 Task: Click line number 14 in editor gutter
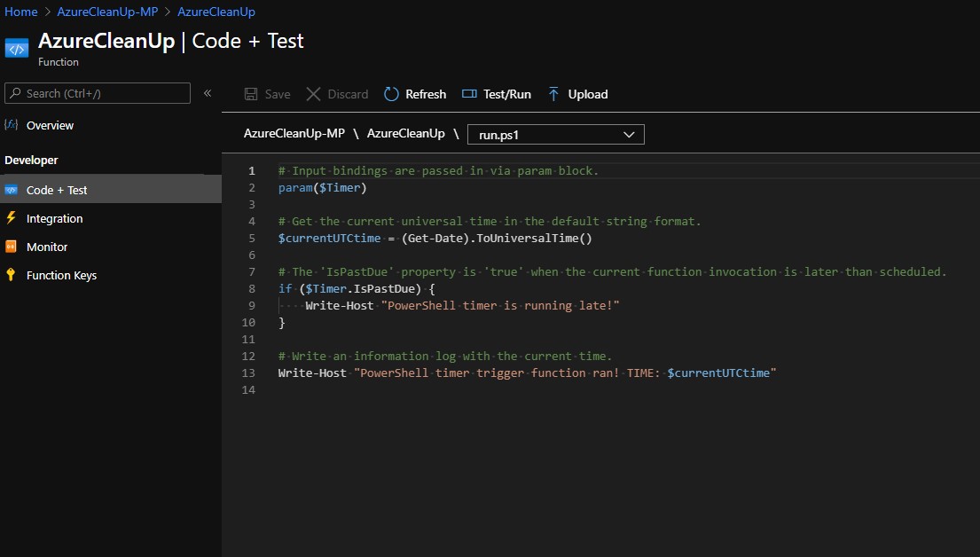point(248,390)
